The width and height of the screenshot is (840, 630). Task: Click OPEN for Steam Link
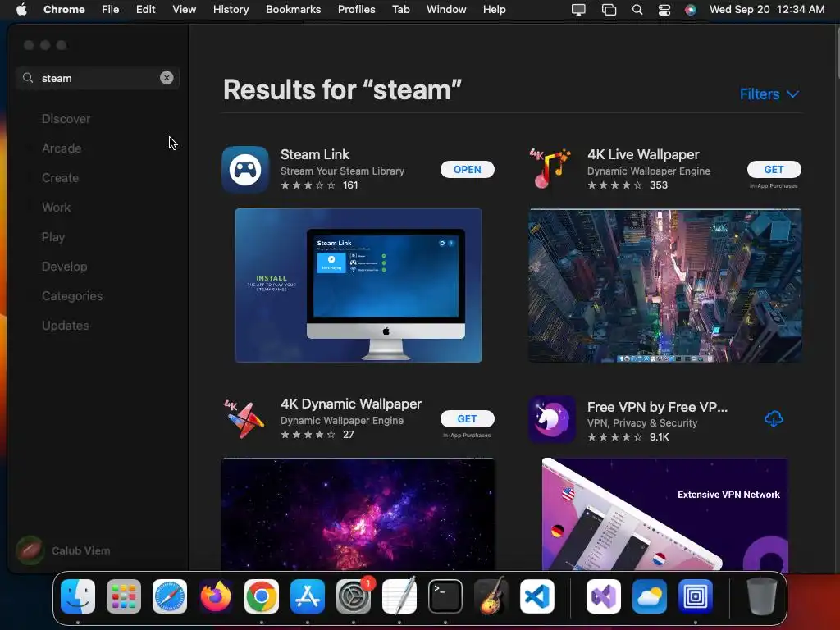click(x=467, y=169)
